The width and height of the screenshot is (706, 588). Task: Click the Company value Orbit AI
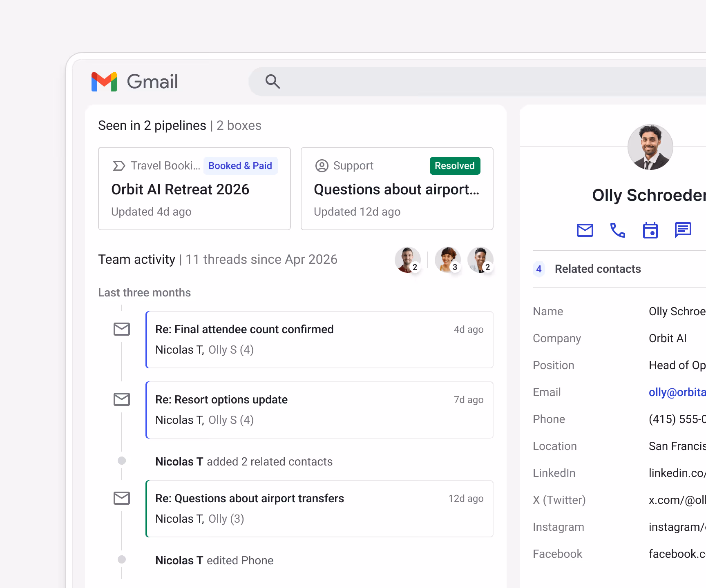click(x=668, y=339)
